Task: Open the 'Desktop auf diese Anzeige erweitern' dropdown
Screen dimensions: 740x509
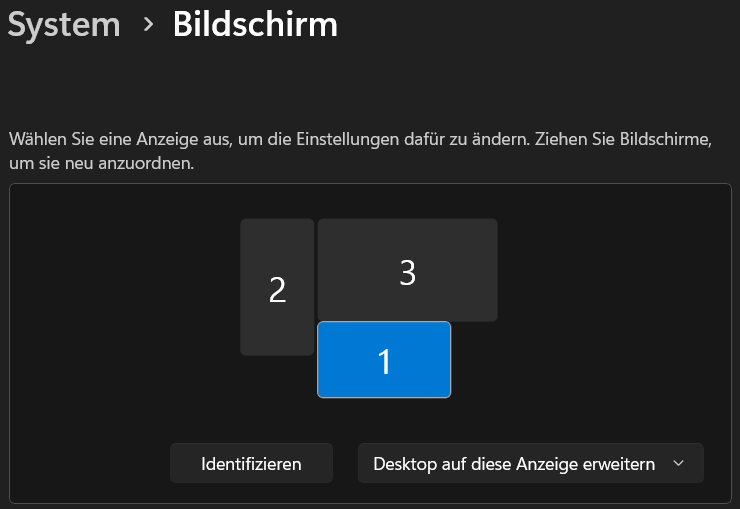Action: click(530, 464)
